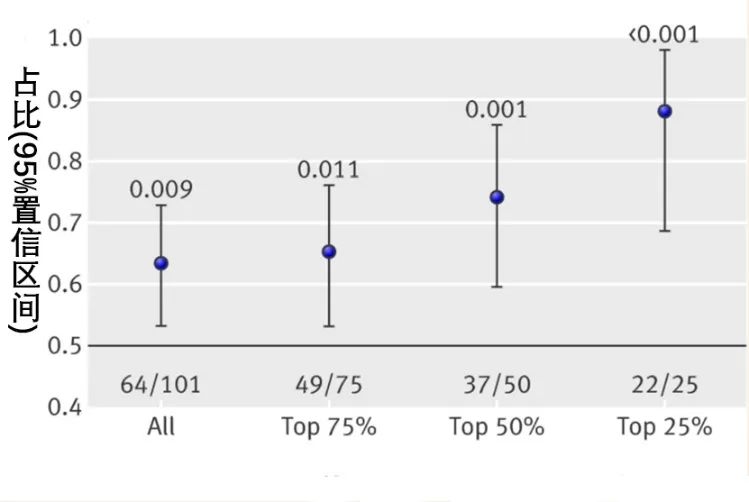Image resolution: width=749 pixels, height=502 pixels.
Task: Click the blue data point for Top 50%
Action: (497, 197)
